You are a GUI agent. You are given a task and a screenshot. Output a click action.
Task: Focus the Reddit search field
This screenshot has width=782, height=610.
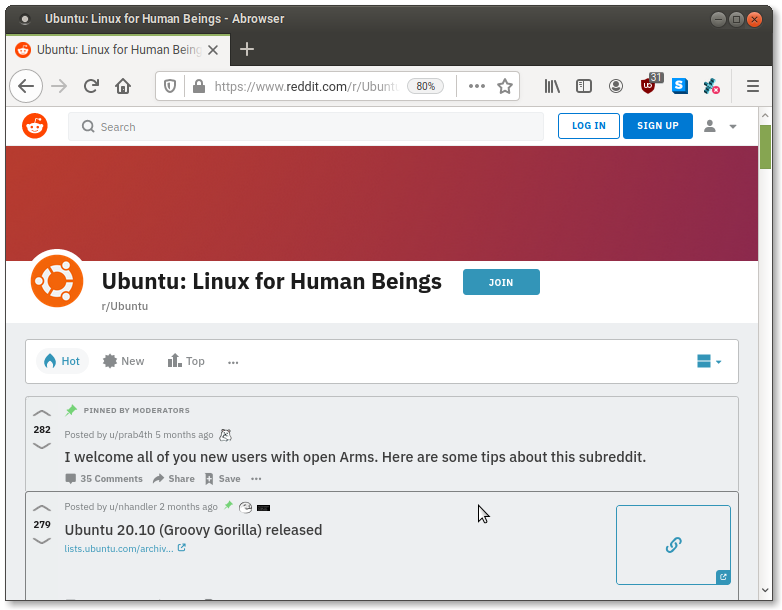[306, 127]
